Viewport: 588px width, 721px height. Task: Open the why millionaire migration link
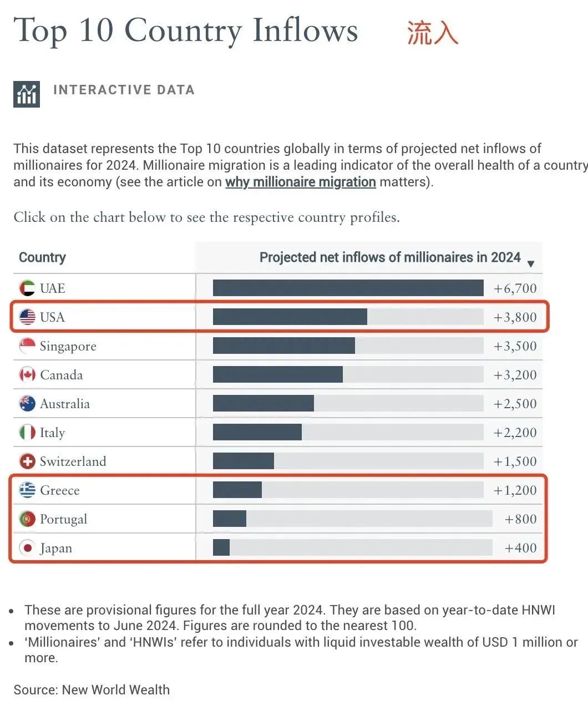click(301, 182)
